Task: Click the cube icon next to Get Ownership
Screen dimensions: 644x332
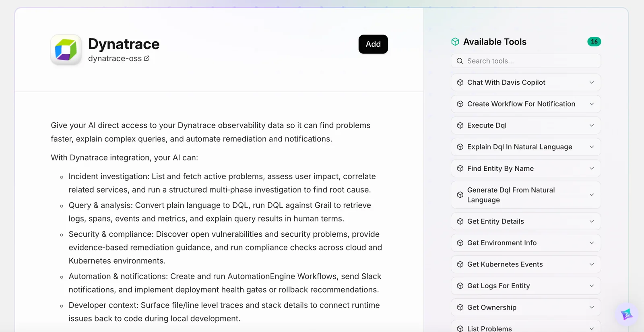Action: (460, 307)
